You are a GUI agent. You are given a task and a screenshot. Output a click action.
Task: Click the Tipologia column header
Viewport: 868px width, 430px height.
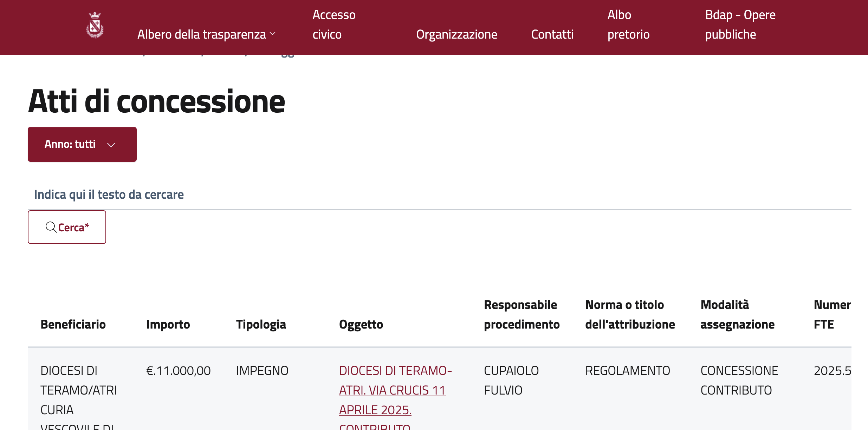coord(261,324)
